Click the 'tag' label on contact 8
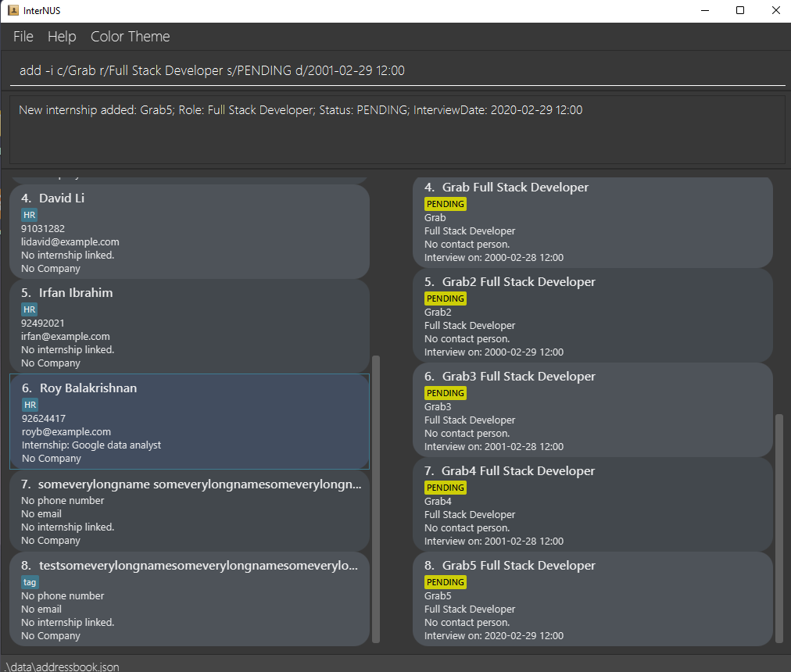 [30, 582]
